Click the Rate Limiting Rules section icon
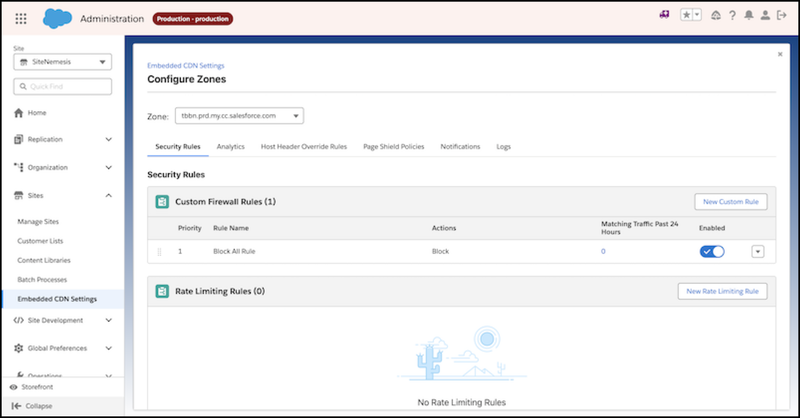Screen dimensions: 800x418 click(x=162, y=291)
